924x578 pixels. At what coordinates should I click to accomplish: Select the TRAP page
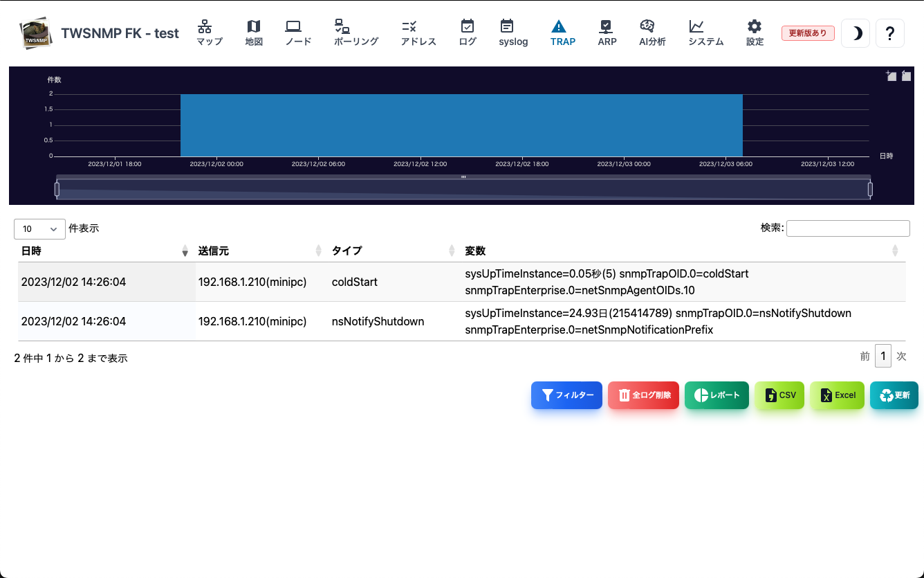[x=563, y=33]
